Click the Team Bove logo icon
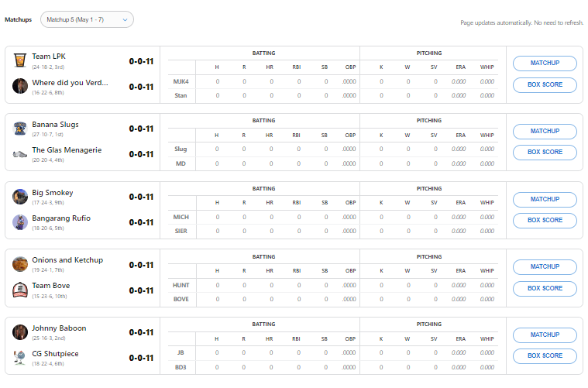 pyautogui.click(x=20, y=290)
